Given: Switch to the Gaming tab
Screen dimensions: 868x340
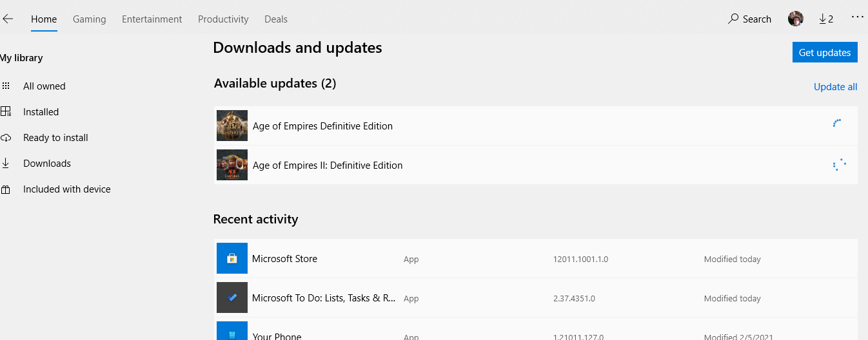Looking at the screenshot, I should click(89, 19).
